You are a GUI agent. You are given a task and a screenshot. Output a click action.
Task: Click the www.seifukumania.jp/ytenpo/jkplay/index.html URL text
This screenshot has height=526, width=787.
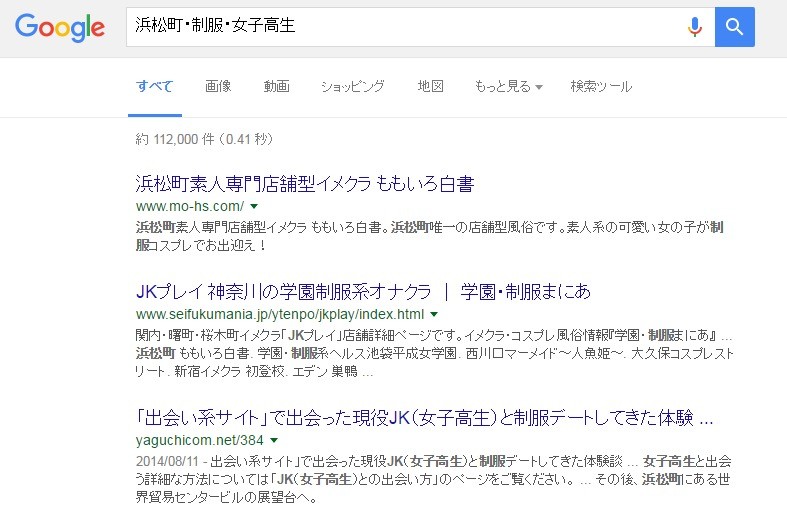pyautogui.click(x=280, y=314)
